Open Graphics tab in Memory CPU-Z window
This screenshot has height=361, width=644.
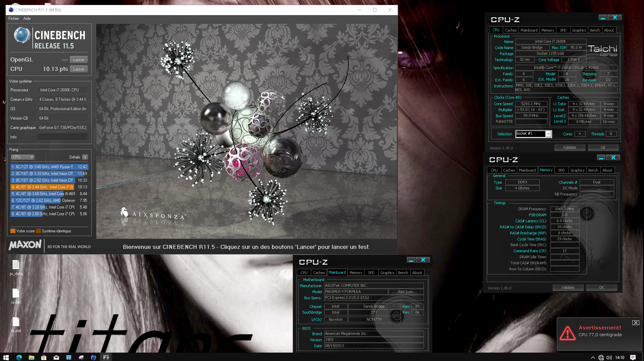pos(577,170)
